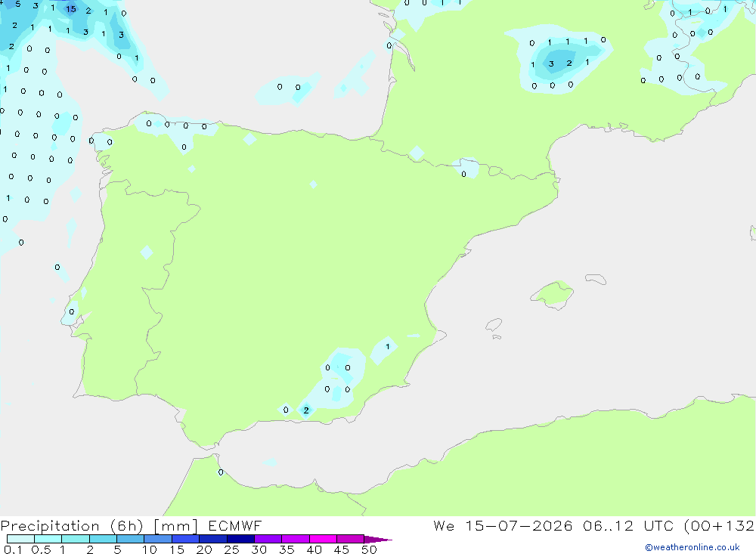Click legend swatch between 0.1 and 0.5
The height and width of the screenshot is (554, 756).
(20, 539)
